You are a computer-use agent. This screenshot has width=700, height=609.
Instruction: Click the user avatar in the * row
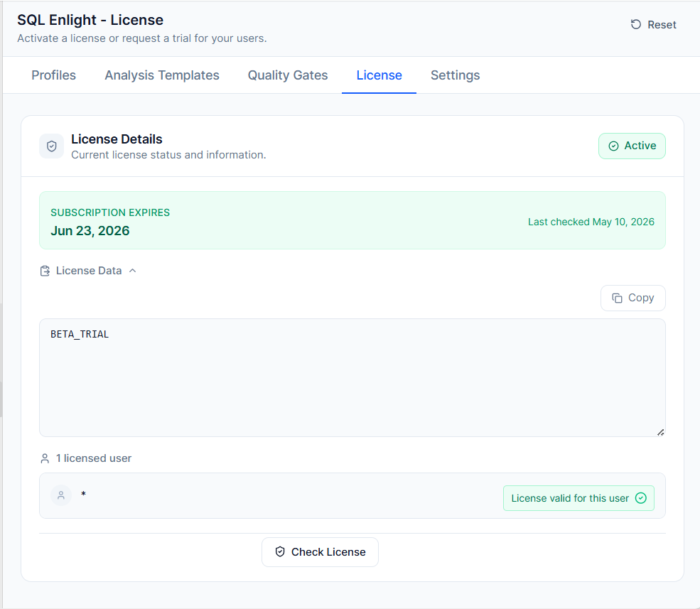click(x=61, y=495)
